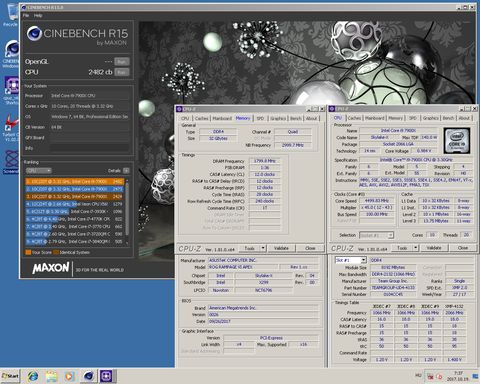Click the right CPU-Z window title icon
Viewport: 480px width, 384px height.
(332, 109)
